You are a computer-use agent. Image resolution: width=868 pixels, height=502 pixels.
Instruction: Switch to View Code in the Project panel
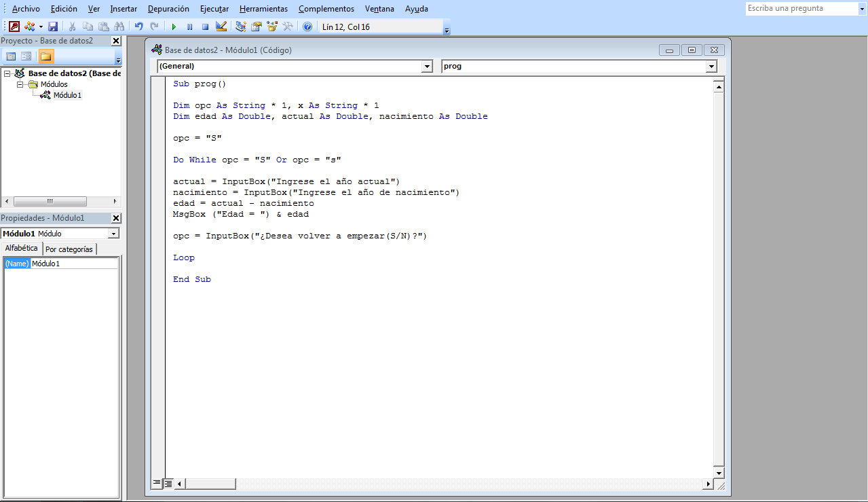click(11, 56)
